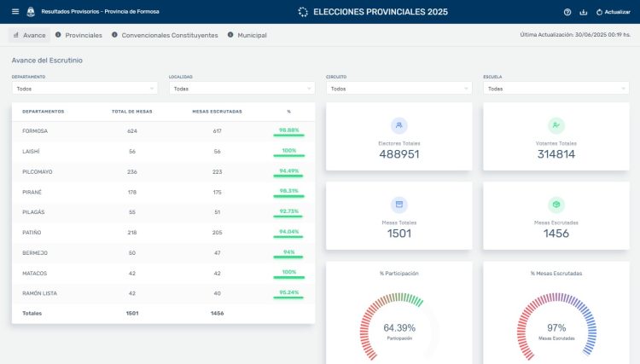Image resolution: width=640 pixels, height=364 pixels.
Task: Select the PILCOMAYO department row
Action: pos(163,172)
